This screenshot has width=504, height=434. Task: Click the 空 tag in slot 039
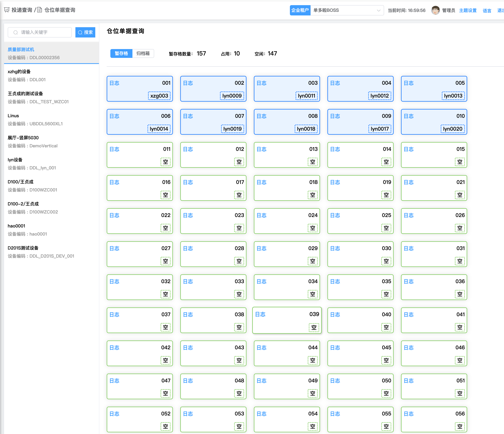(314, 327)
